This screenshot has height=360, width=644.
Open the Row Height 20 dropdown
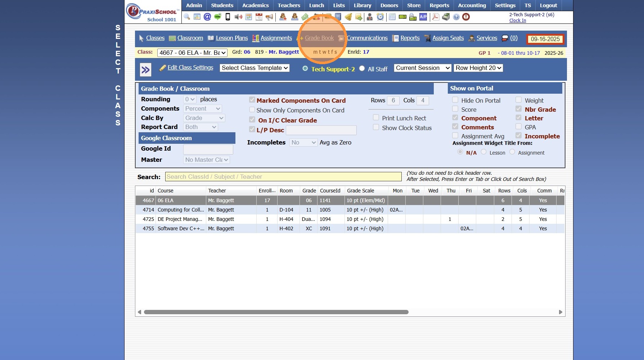click(x=478, y=68)
